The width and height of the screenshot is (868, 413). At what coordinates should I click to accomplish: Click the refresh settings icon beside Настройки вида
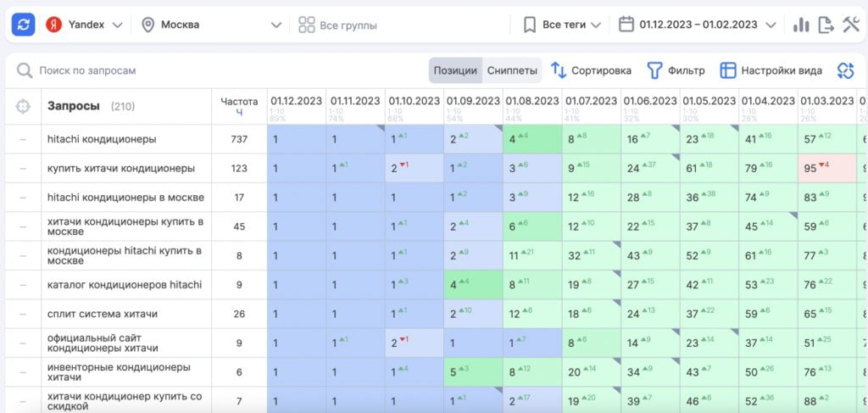click(x=844, y=70)
